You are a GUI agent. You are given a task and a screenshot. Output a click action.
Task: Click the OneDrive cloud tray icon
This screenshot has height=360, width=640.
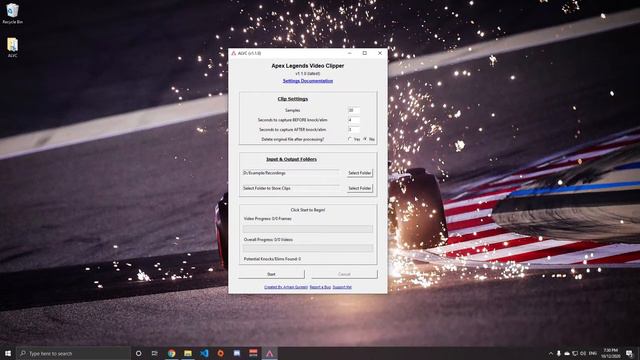pos(567,353)
